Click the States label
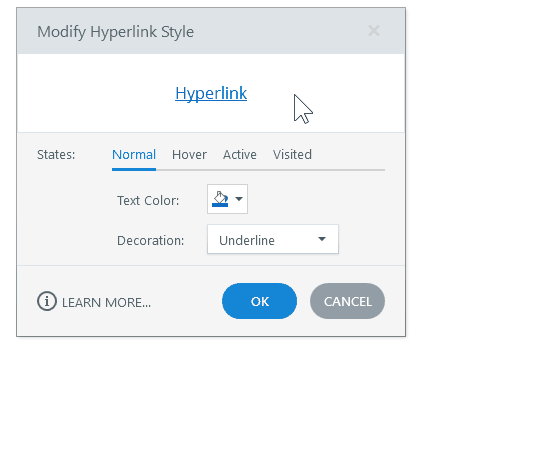Image resolution: width=533 pixels, height=461 pixels. click(x=56, y=155)
